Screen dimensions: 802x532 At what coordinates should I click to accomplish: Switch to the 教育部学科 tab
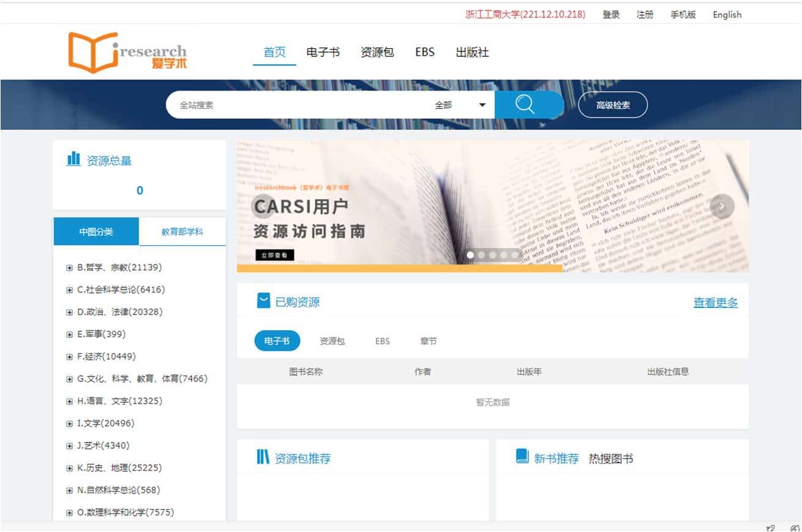click(182, 232)
